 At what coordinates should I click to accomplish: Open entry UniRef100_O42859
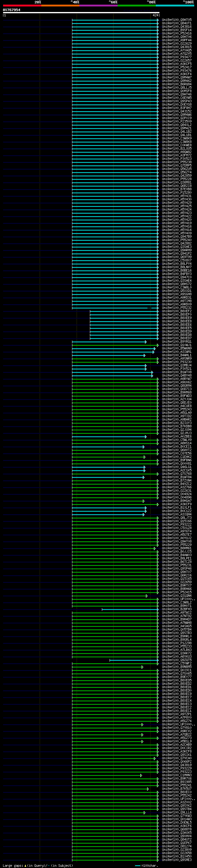(x=177, y=176)
